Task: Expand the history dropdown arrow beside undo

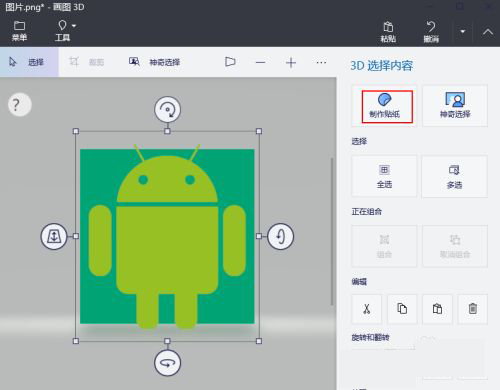Action: [x=463, y=32]
